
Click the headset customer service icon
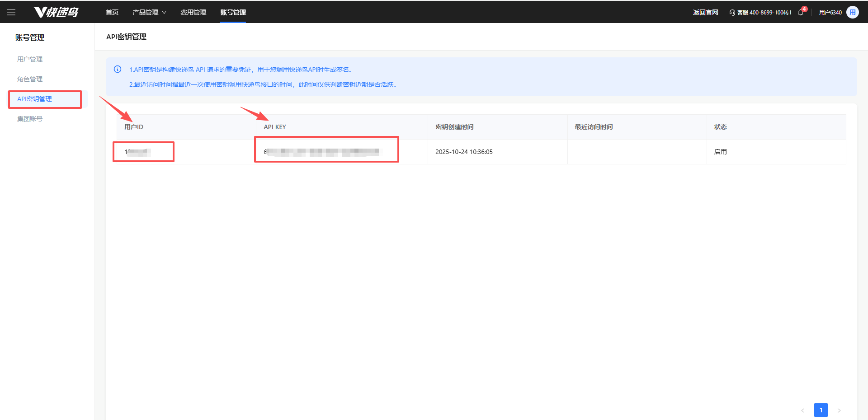click(732, 13)
